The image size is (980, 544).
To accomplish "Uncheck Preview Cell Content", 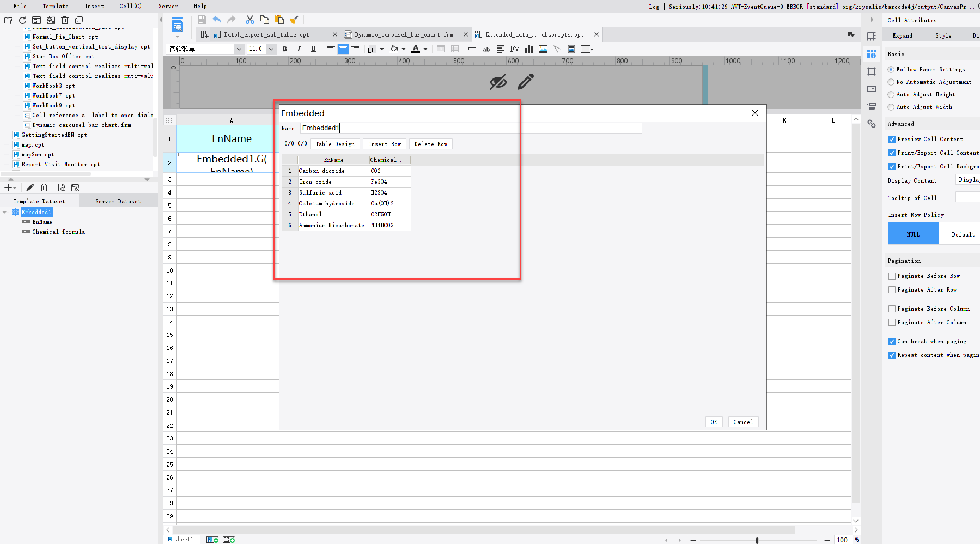I will 892,139.
